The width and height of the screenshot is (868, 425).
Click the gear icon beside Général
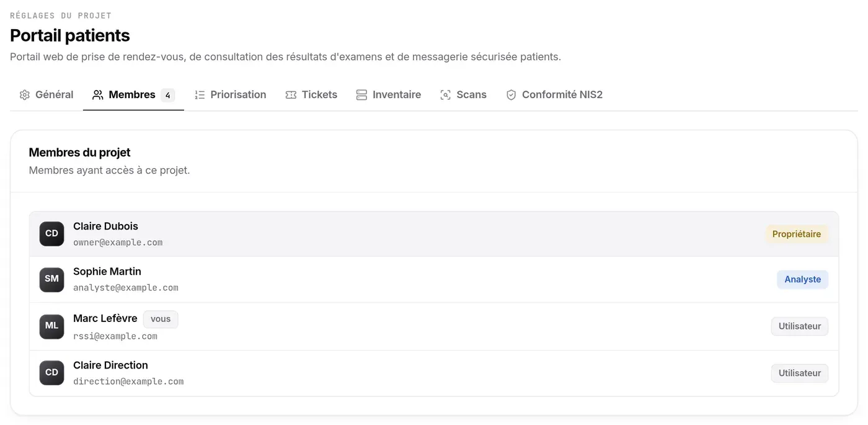pos(25,95)
